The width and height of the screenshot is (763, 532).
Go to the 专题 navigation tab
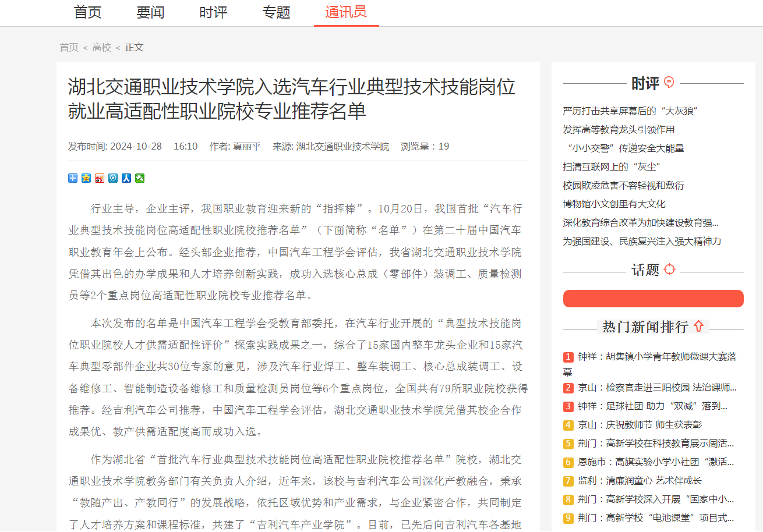(x=276, y=12)
